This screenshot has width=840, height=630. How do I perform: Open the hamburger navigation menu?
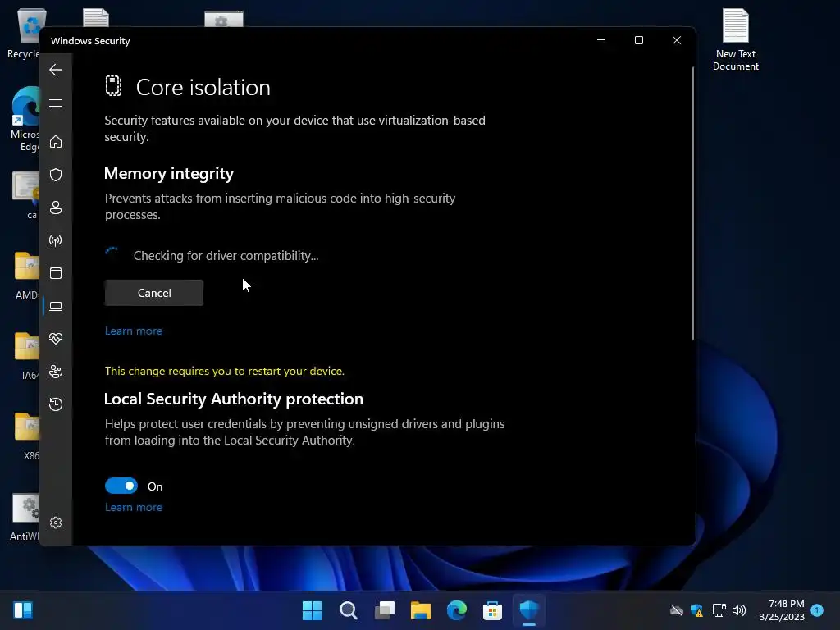[x=56, y=103]
